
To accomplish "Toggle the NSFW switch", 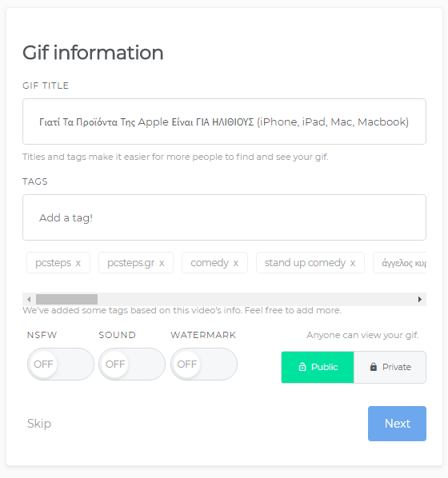I will click(61, 364).
